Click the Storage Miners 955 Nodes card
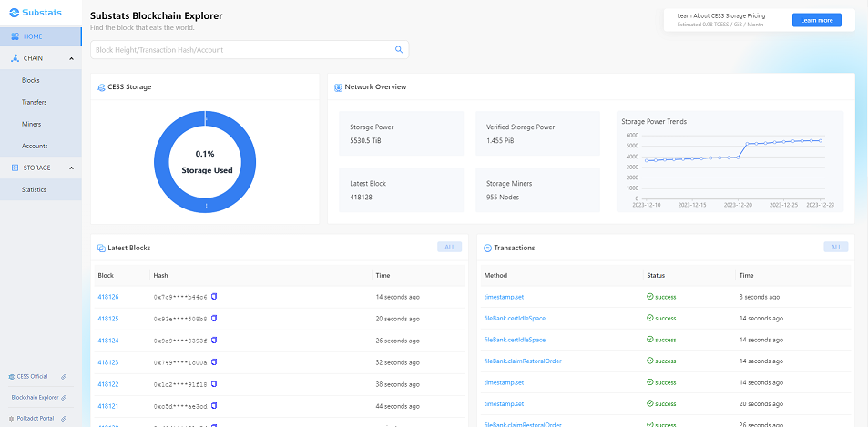The width and height of the screenshot is (868, 427). coord(537,189)
